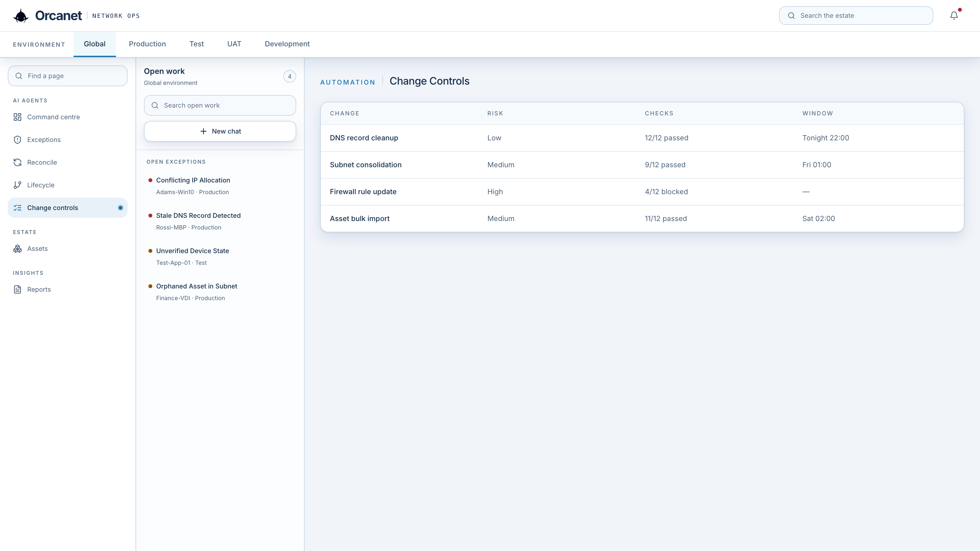Click the Lifecycle branch icon
This screenshot has height=551, width=980.
click(x=17, y=185)
